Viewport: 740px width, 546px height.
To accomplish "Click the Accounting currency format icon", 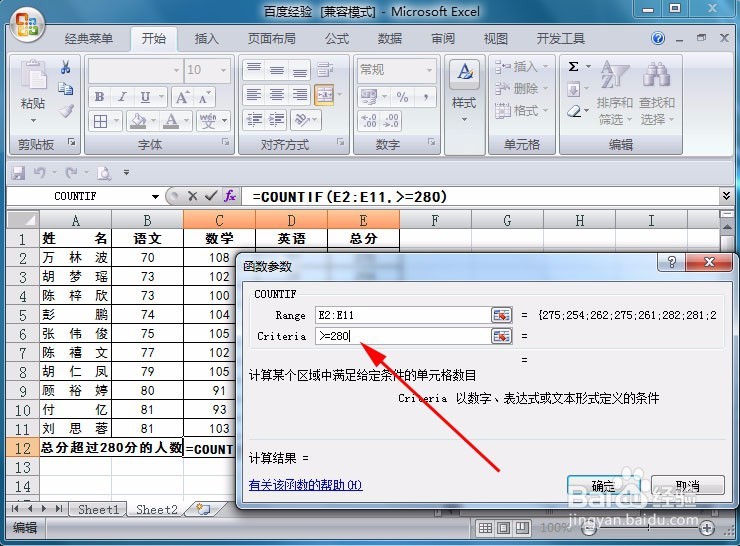I will tap(369, 97).
